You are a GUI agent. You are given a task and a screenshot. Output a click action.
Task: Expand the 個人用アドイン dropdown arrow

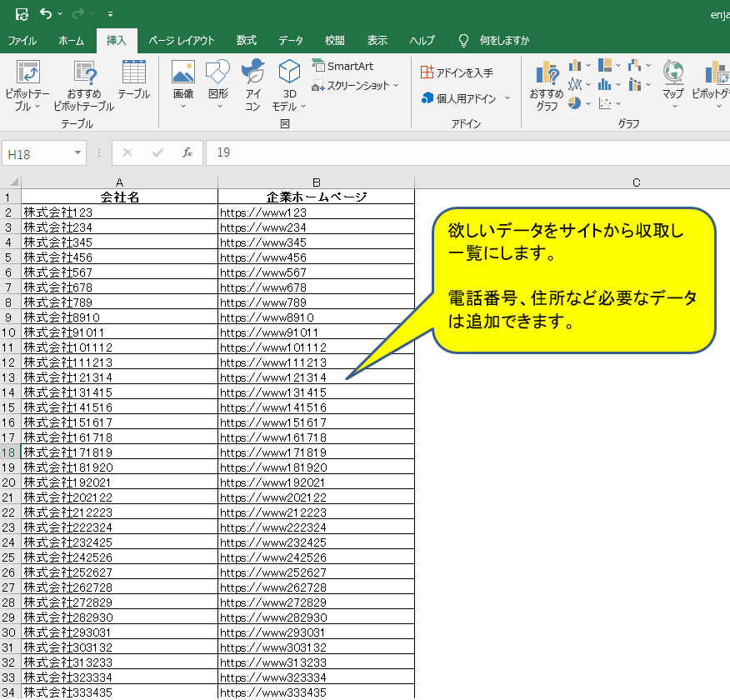click(x=508, y=98)
